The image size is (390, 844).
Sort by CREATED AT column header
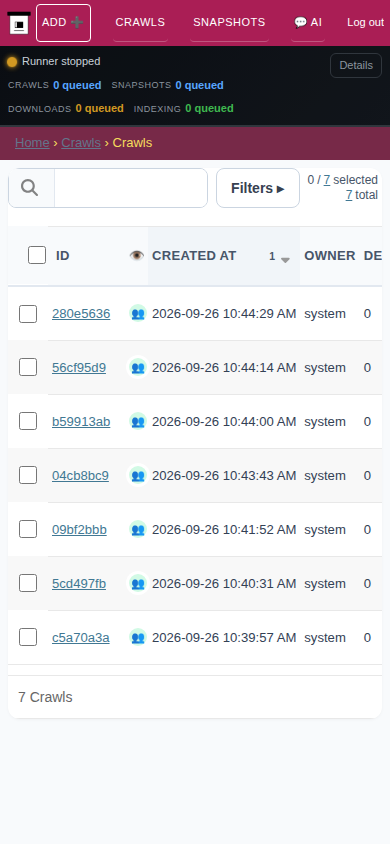coord(194,256)
